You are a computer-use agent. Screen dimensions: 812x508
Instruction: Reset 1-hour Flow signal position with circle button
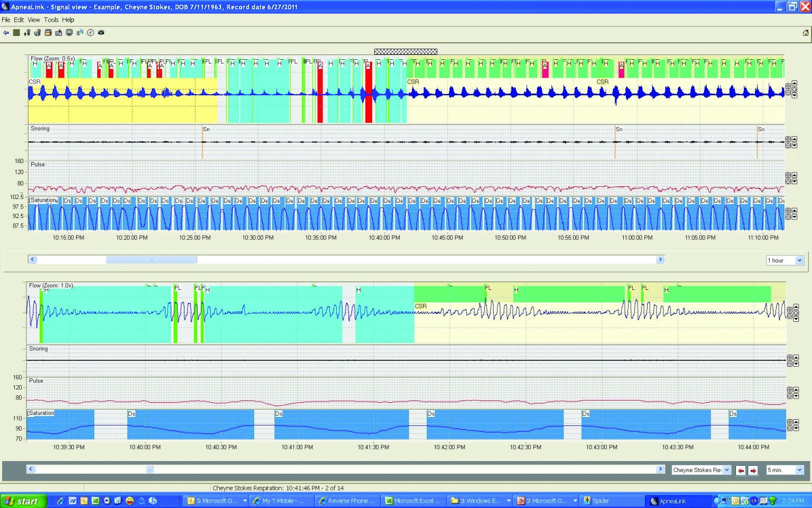click(x=795, y=89)
